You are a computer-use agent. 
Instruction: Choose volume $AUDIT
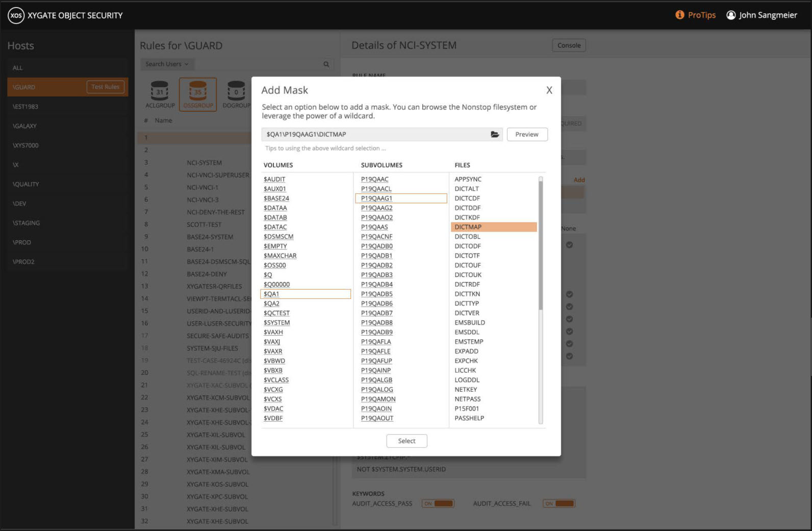click(x=274, y=179)
